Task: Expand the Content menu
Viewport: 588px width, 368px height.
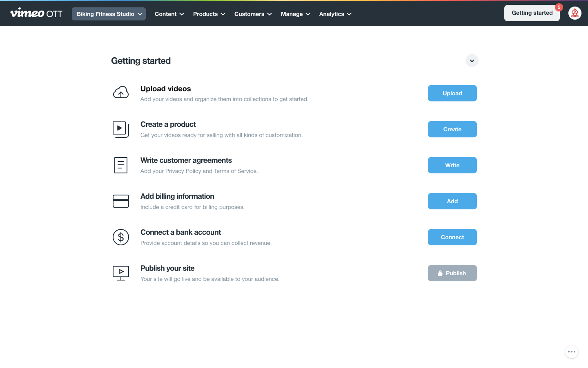Action: [x=169, y=14]
